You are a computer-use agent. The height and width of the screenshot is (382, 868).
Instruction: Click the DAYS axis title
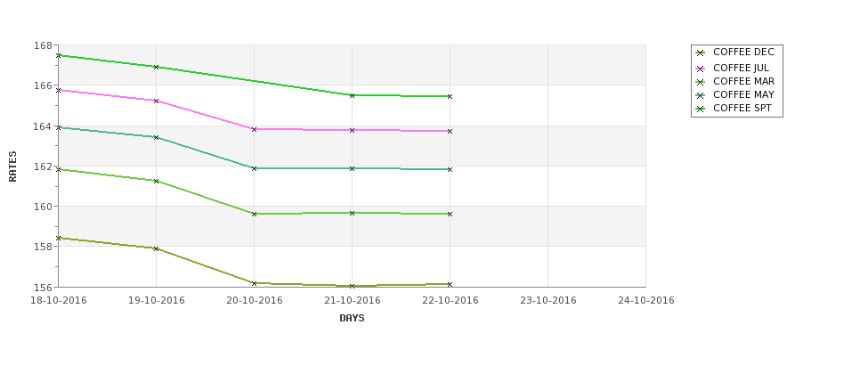tap(352, 319)
